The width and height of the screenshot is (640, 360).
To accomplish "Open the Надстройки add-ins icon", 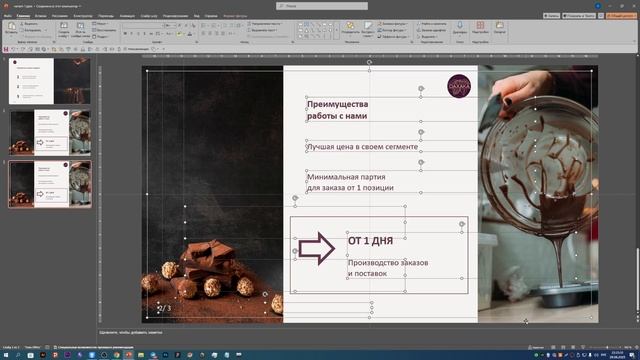I will point(480,26).
